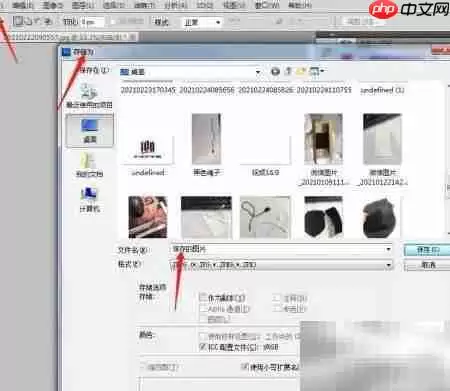Toggle the Alpha 通道 checkbox
The image size is (450, 391).
[203, 308]
